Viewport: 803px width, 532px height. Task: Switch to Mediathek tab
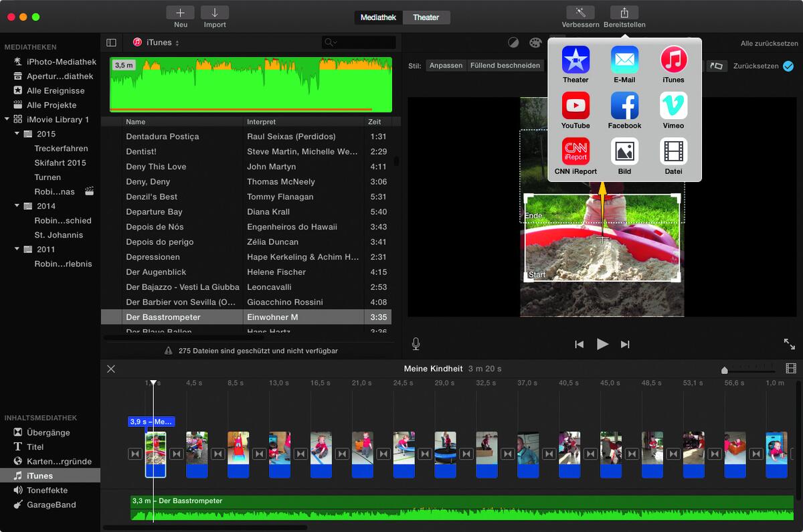point(379,17)
